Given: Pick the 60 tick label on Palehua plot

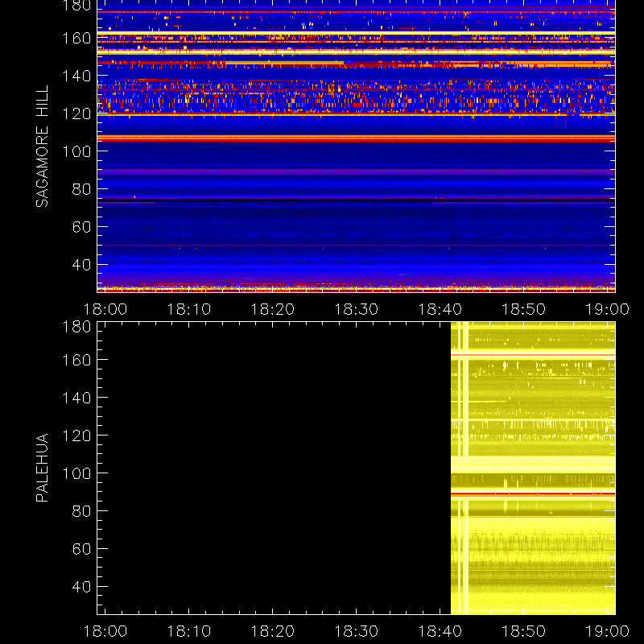Looking at the screenshot, I should [81, 549].
